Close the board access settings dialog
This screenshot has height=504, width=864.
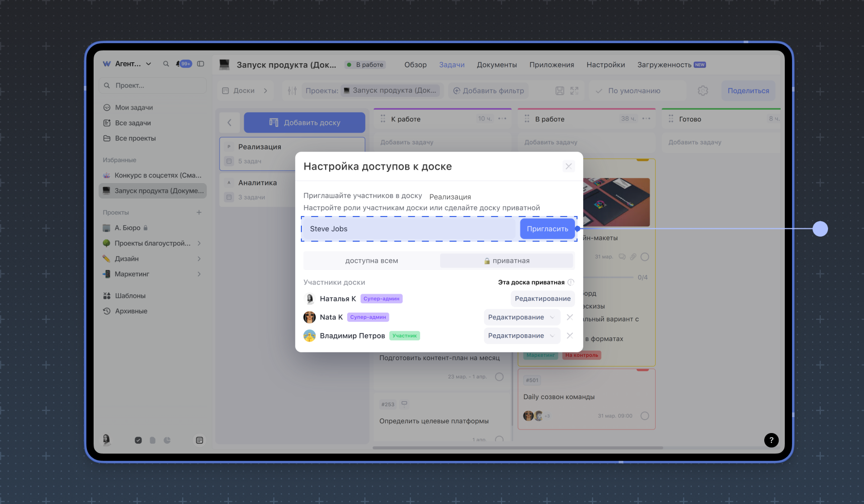[568, 166]
